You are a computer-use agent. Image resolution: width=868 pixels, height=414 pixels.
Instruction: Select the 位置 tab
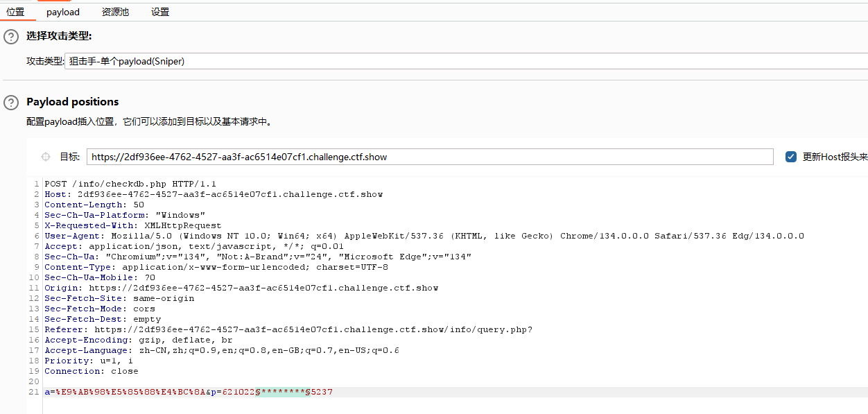[x=15, y=12]
